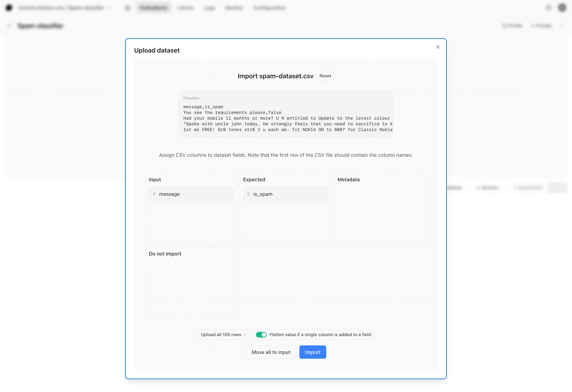The image size is (572, 392).
Task: Click the drag handle beside the is_spam field
Action: 249,194
